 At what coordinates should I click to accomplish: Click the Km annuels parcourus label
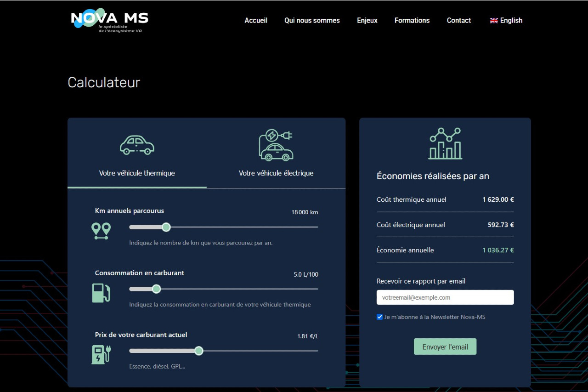click(130, 210)
